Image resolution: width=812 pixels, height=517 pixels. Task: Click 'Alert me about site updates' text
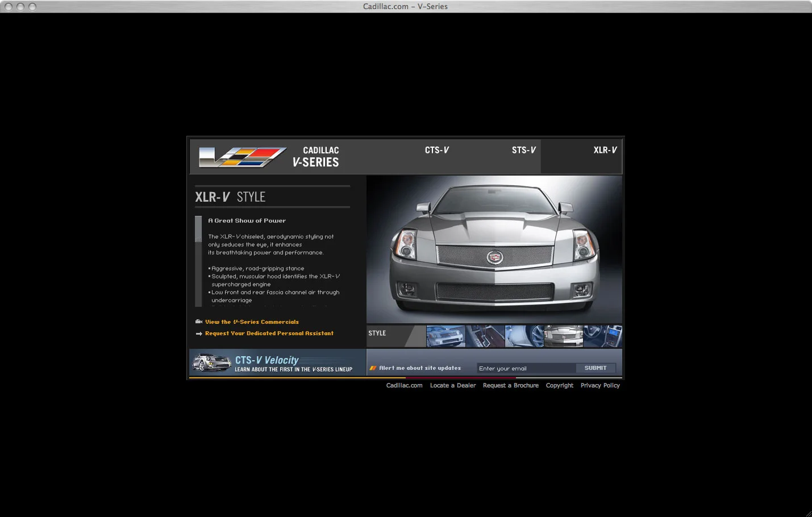(420, 368)
